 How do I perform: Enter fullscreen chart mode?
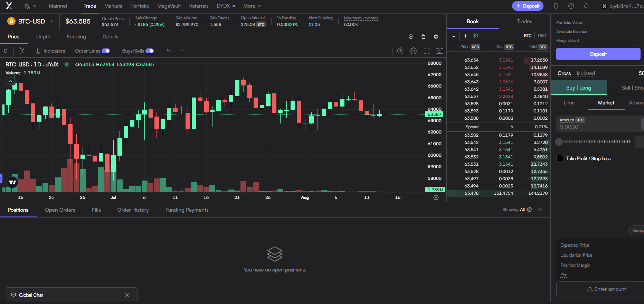(427, 51)
